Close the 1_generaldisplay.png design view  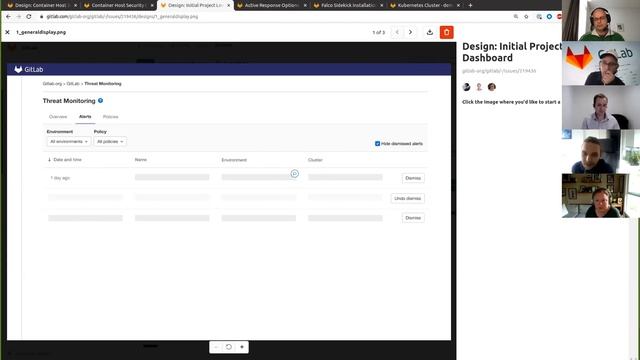click(x=7, y=32)
